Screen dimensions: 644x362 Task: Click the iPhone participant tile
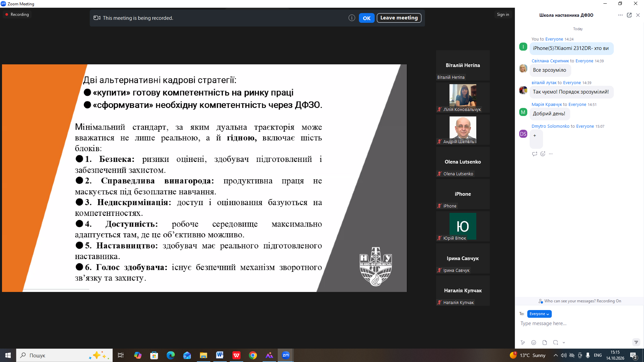(463, 194)
